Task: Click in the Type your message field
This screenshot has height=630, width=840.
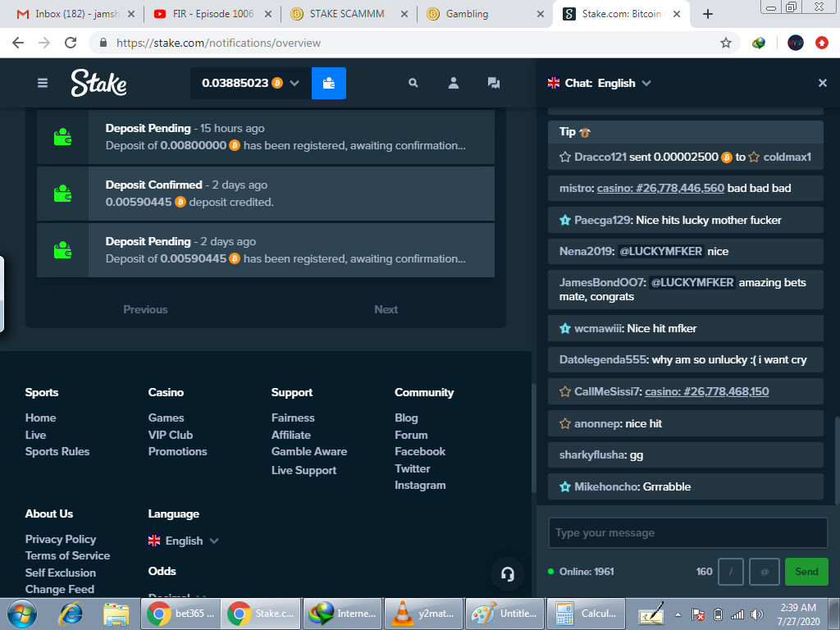Action: coord(688,533)
